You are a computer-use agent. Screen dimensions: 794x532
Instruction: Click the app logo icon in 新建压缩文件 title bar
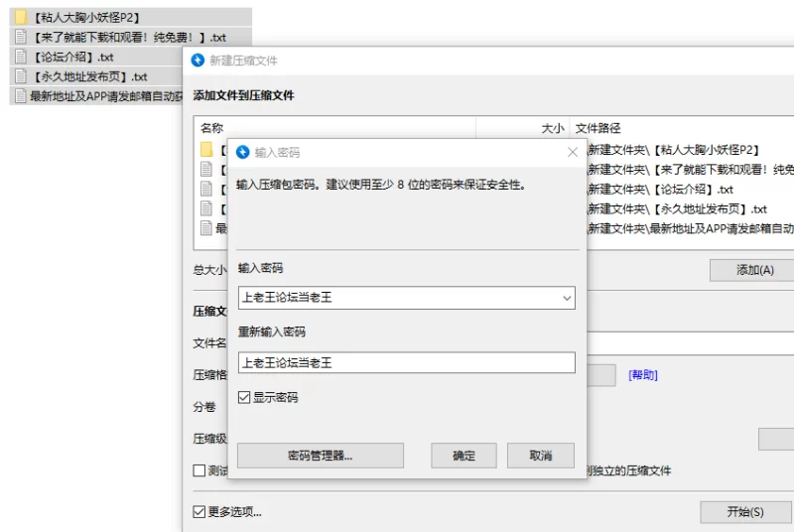[198, 61]
